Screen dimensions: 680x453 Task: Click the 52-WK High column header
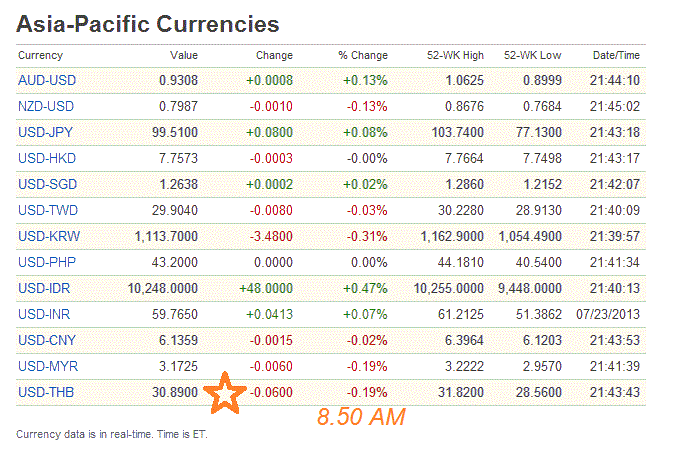point(457,56)
